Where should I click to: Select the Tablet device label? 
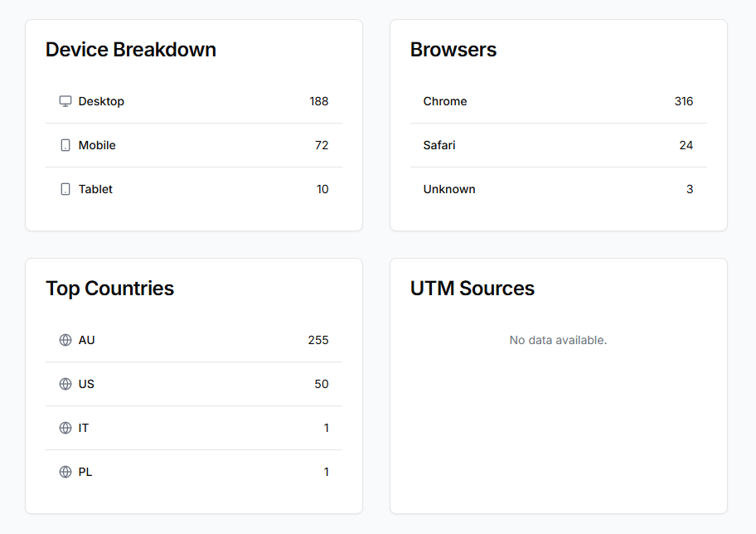coord(95,189)
